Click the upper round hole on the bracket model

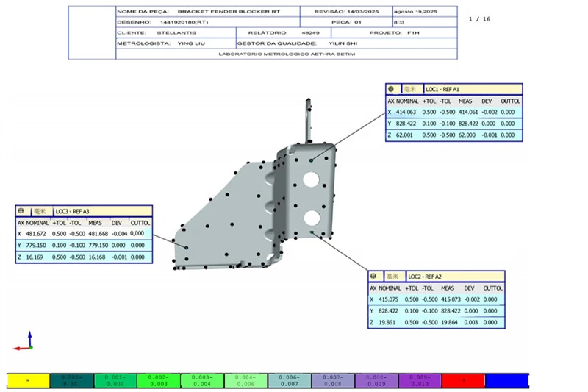point(311,179)
